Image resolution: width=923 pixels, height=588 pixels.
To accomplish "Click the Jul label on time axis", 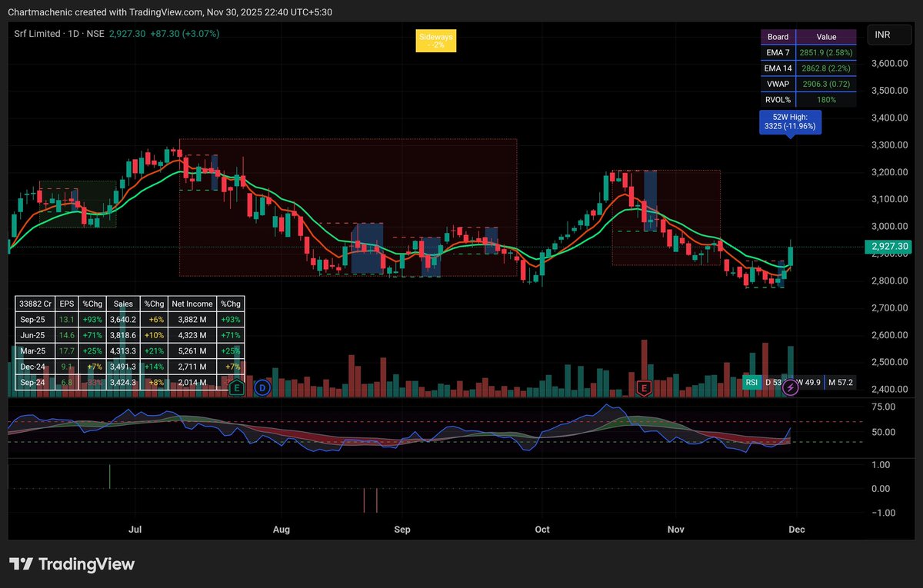I will (x=135, y=530).
